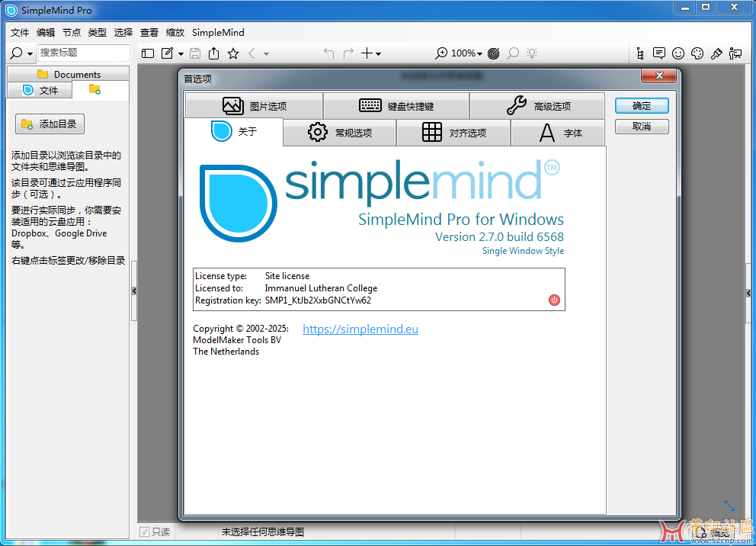Click the 未选择任何思维导图 status text
Viewport: 756px width, 546px height.
(x=263, y=532)
